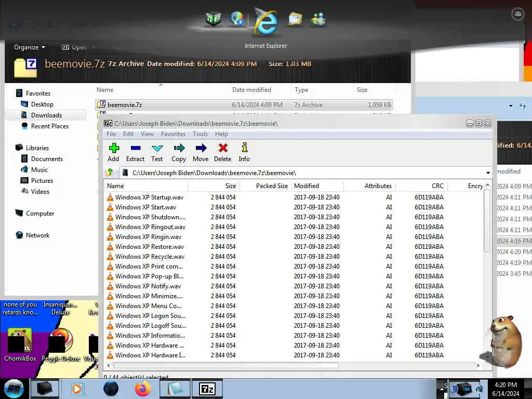Select Windows XP Ringout.wav file

tap(150, 227)
